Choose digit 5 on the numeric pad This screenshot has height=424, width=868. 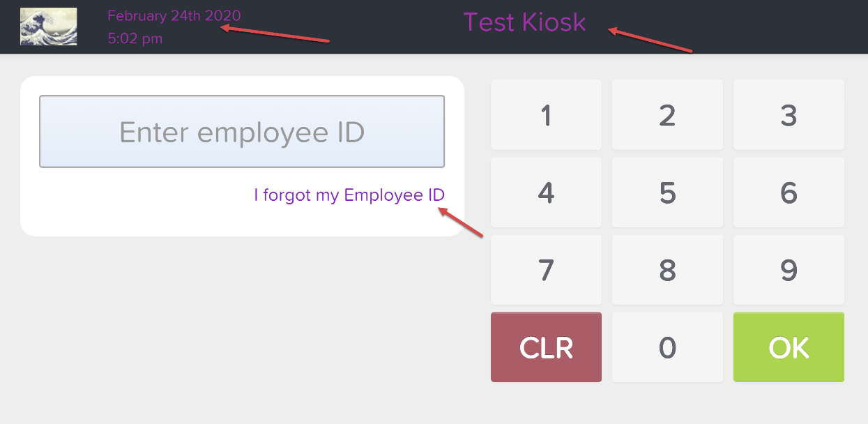pos(667,192)
